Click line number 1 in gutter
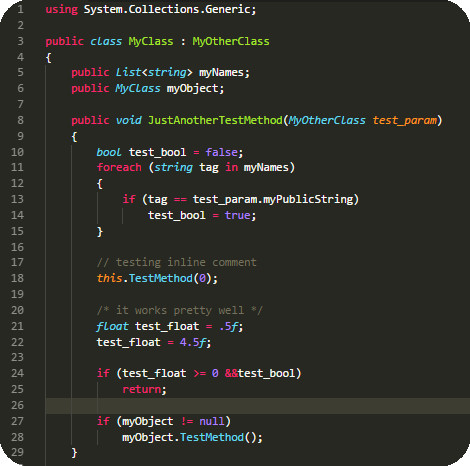The image size is (470, 466). point(20,9)
